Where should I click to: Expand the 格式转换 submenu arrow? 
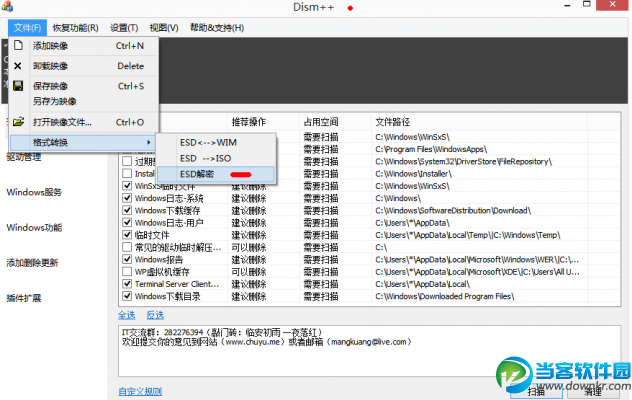[148, 142]
